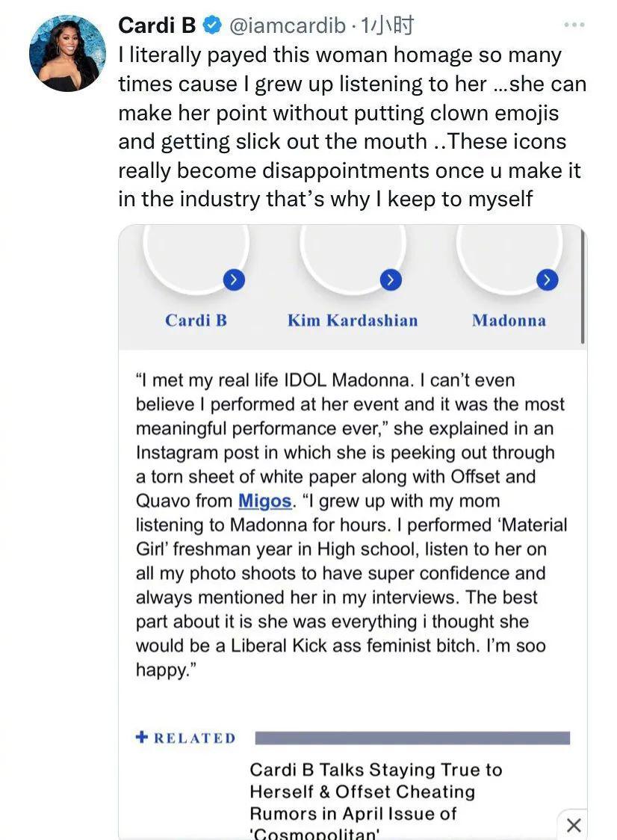Open the three-dot more options menu
The image size is (617, 840).
pos(574,25)
